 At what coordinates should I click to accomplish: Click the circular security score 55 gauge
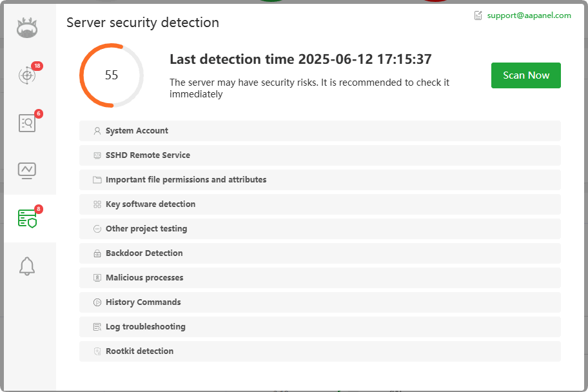pos(112,75)
